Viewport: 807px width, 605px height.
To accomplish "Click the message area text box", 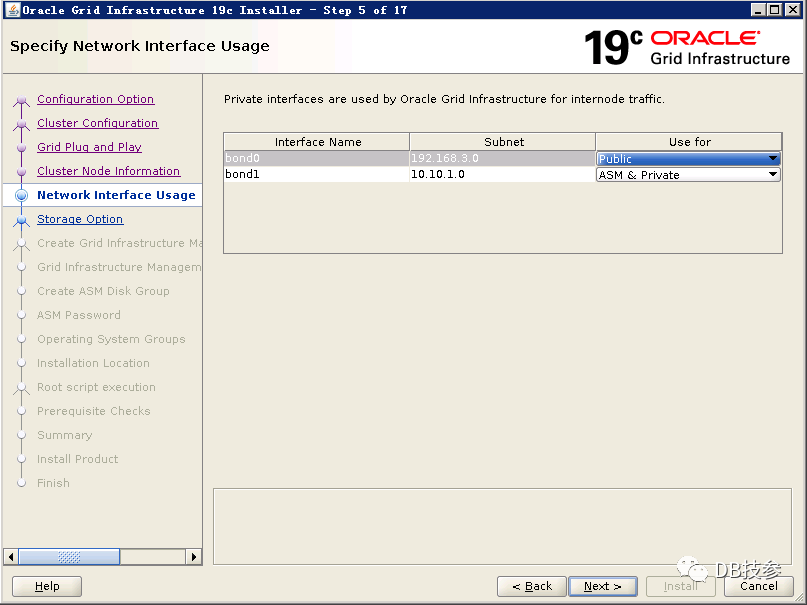I will pos(502,526).
